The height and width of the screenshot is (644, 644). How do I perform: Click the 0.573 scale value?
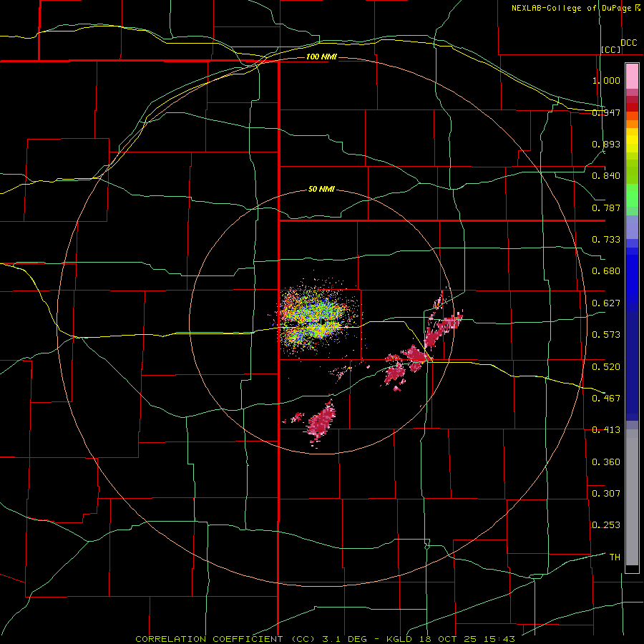[x=606, y=335]
